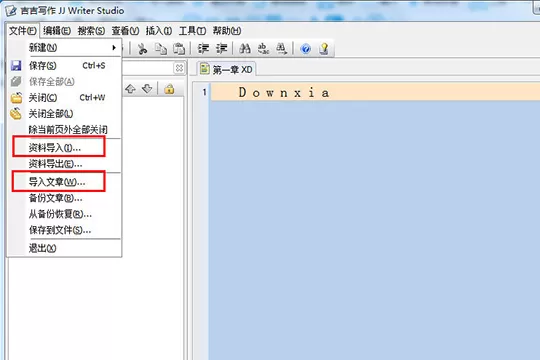Open the 工具(T) menu
540x360 pixels.
192,31
